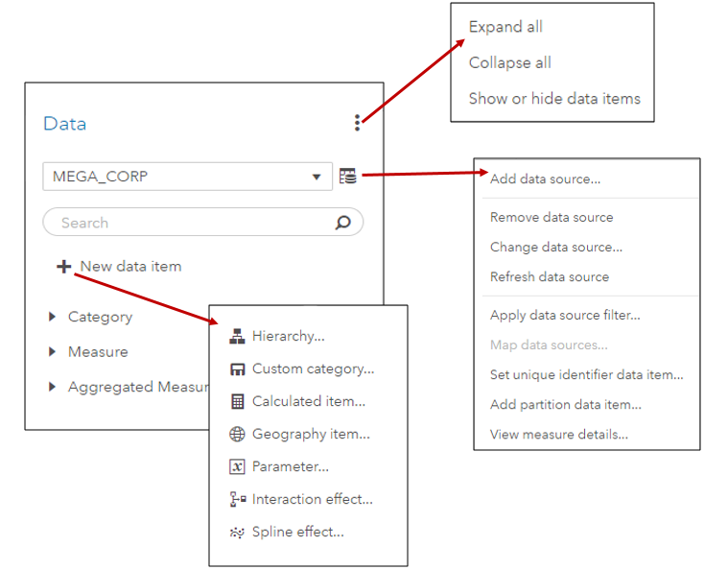Screen dimensions: 728x570
Task: Open the MEGA_CORP data source dropdown
Action: coord(316,178)
